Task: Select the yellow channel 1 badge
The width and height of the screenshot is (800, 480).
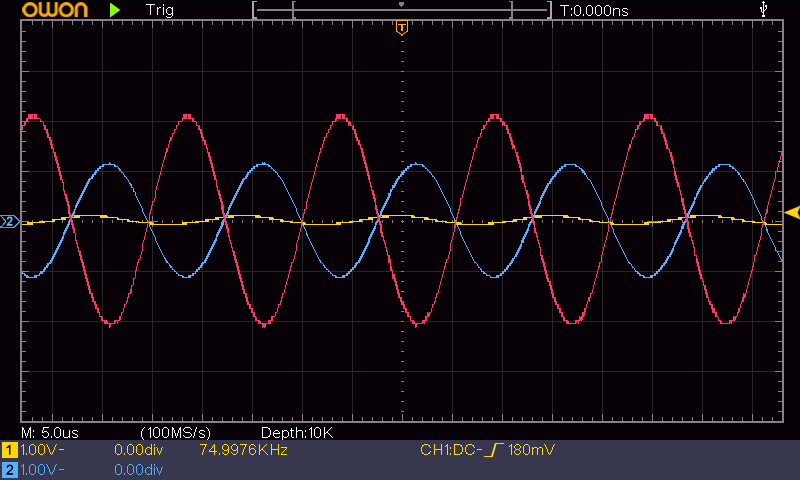Action: pyautogui.click(x=10, y=451)
